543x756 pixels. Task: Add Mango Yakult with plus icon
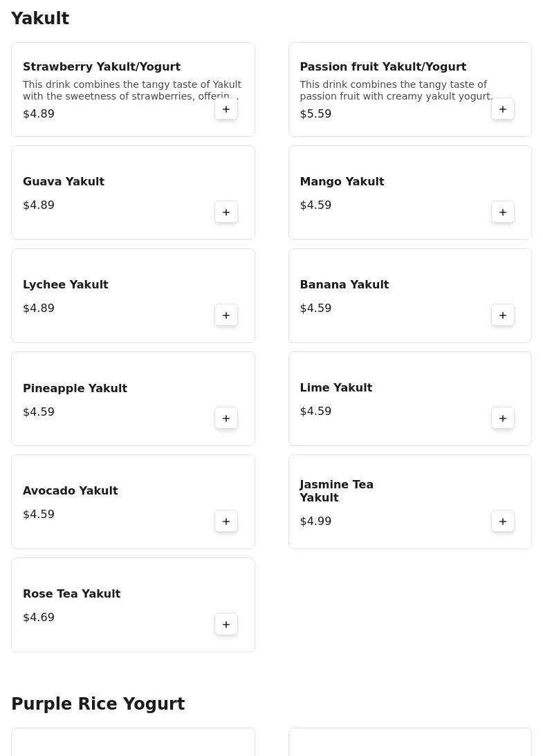pyautogui.click(x=503, y=212)
